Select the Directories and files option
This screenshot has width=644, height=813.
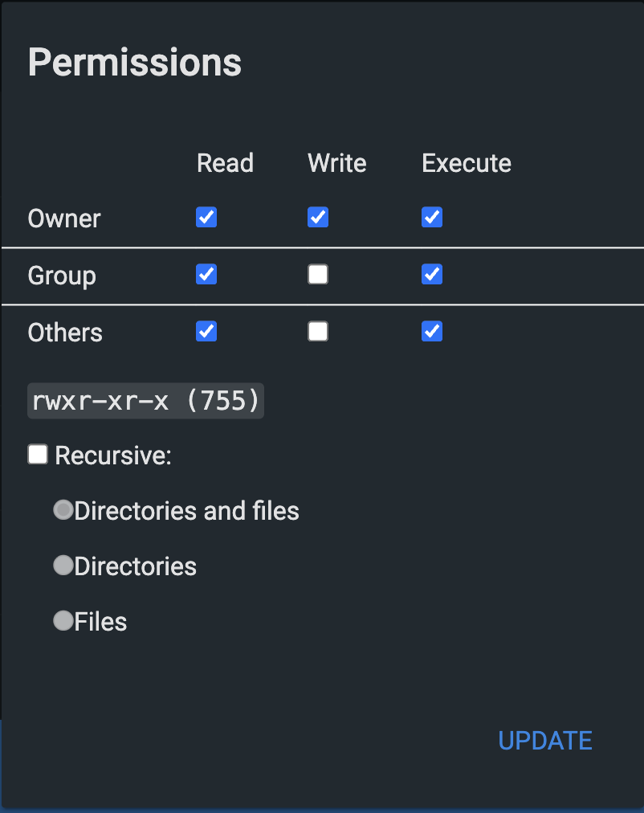(63, 509)
